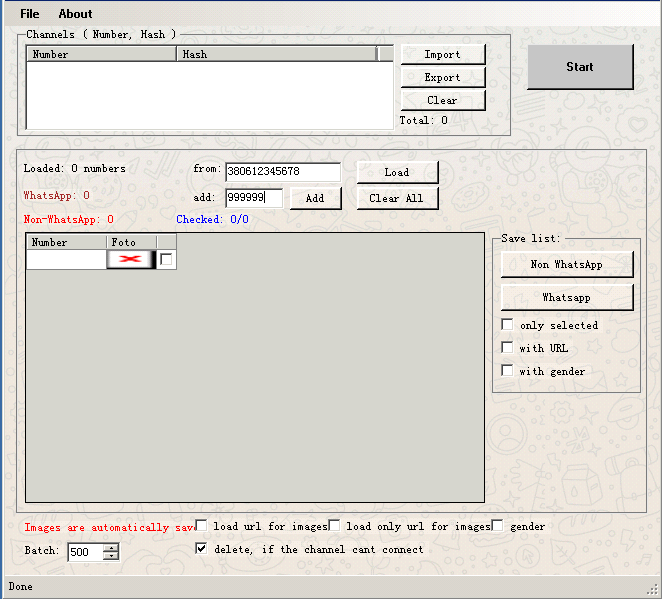Tick load only url for images checkbox
The width and height of the screenshot is (662, 599).
334,526
